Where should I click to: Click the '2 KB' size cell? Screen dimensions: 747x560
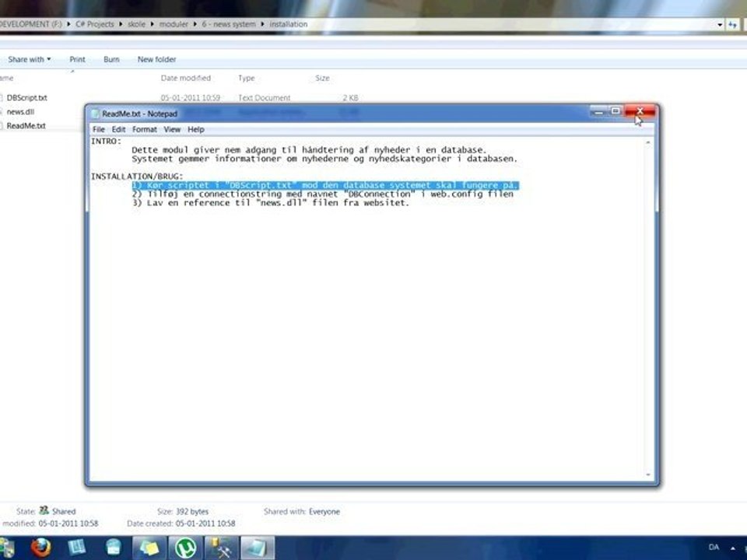(350, 98)
